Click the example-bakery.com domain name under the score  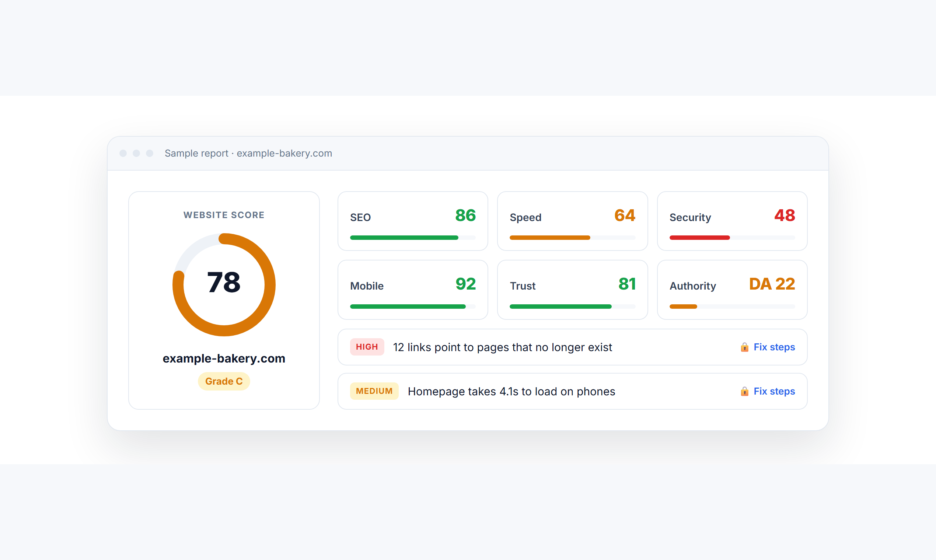tap(224, 358)
